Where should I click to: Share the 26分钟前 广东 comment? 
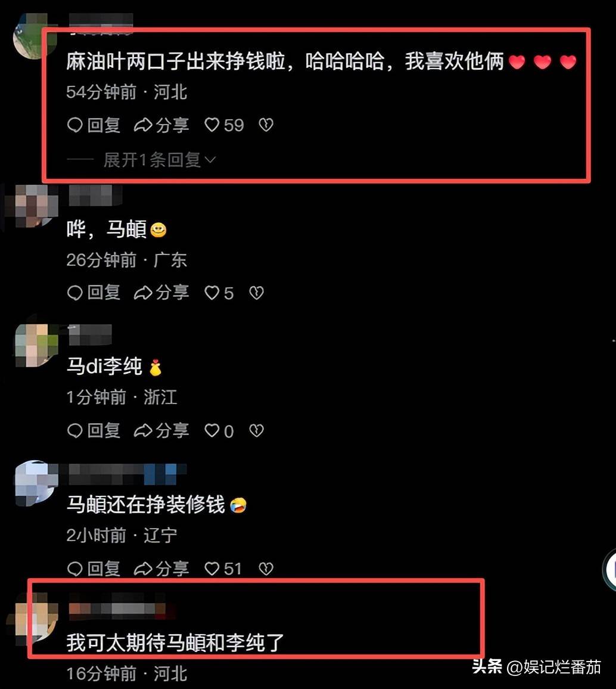[161, 293]
